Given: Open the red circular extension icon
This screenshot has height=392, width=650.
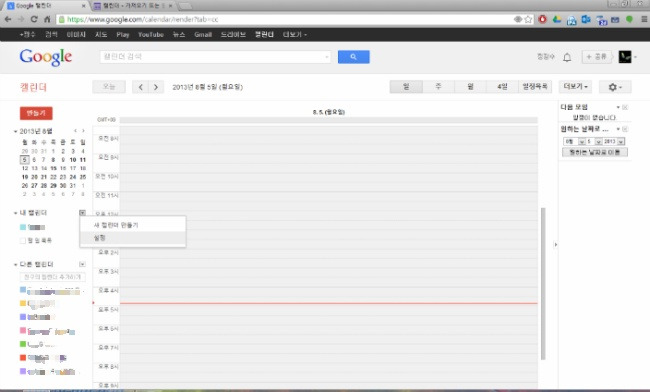Looking at the screenshot, I should pyautogui.click(x=542, y=19).
